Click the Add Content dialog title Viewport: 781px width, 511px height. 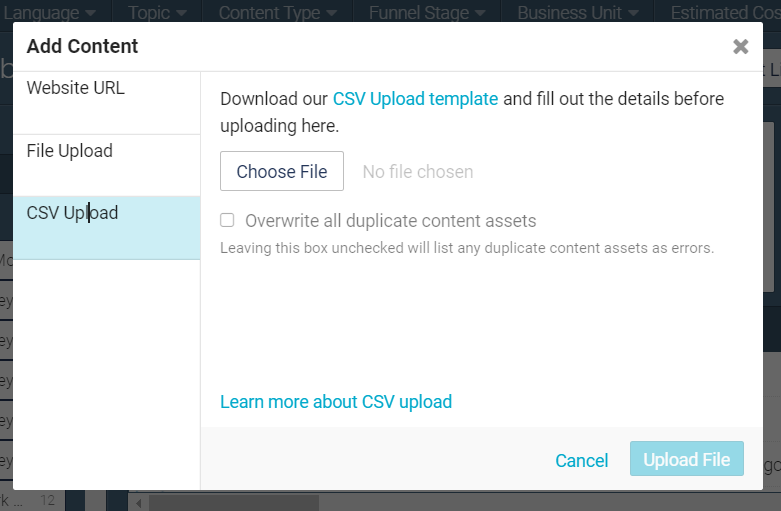[83, 46]
